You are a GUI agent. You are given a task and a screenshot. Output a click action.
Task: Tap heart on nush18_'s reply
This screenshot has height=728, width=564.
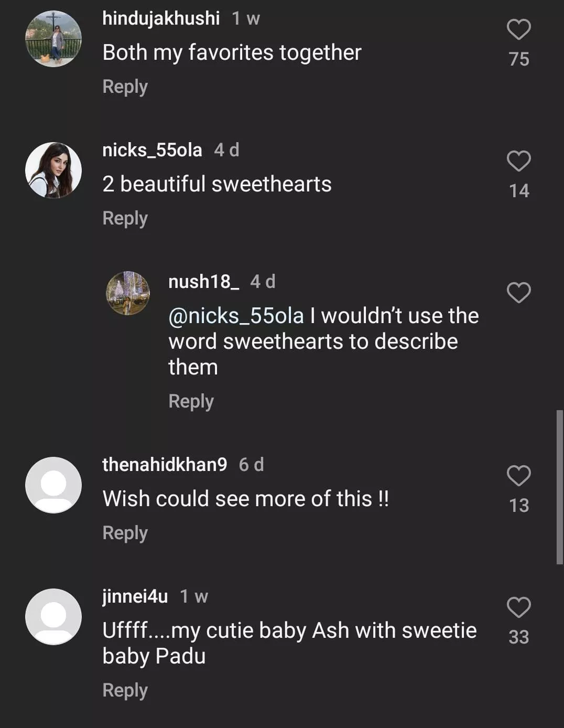click(x=518, y=293)
